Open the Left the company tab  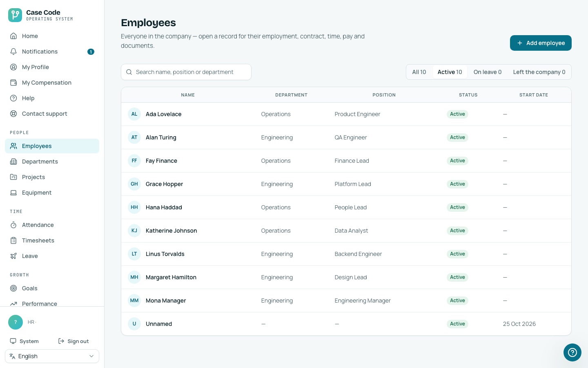coord(539,72)
